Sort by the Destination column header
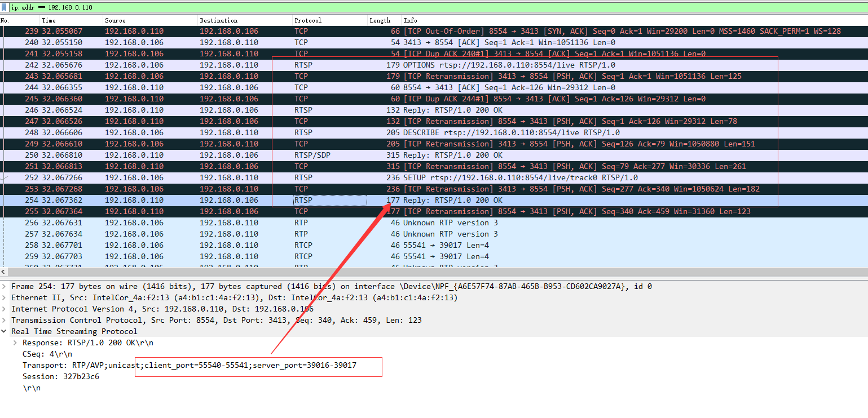The height and width of the screenshot is (418, 868). pos(245,20)
